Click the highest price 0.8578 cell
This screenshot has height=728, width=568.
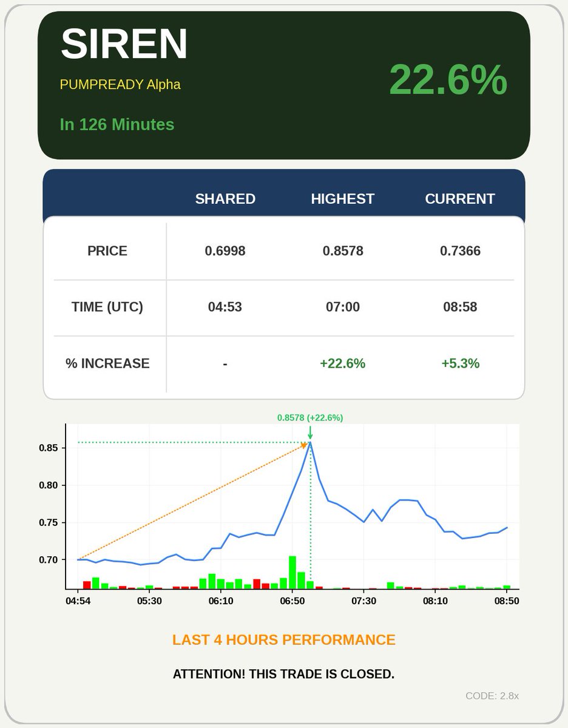(343, 251)
